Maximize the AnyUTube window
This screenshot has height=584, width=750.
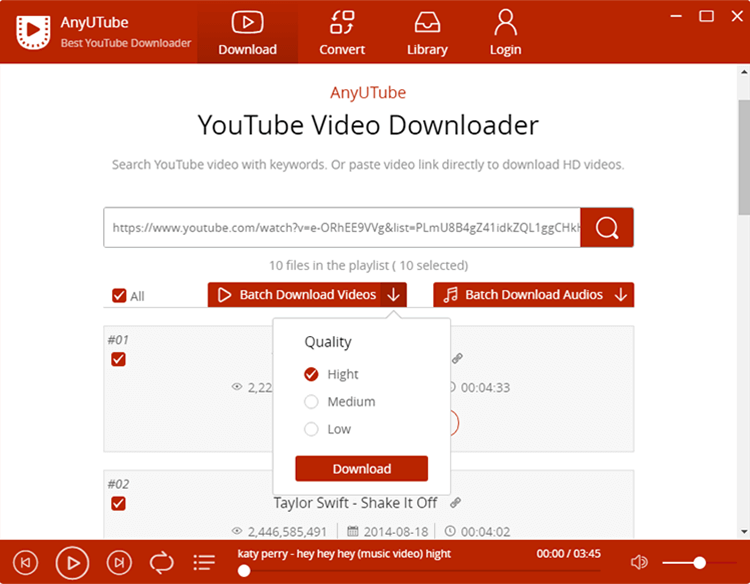point(706,16)
